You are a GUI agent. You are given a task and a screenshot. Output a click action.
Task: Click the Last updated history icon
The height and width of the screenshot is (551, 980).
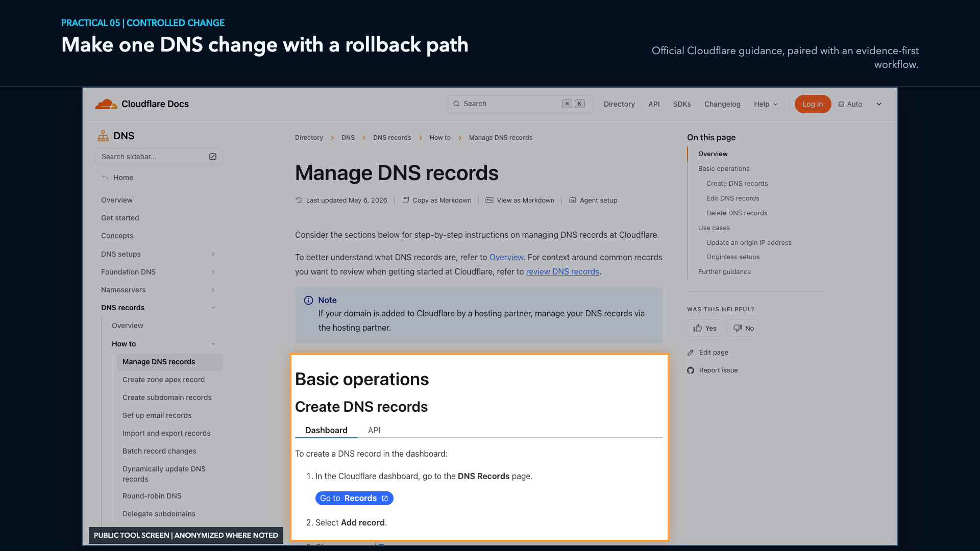click(299, 200)
